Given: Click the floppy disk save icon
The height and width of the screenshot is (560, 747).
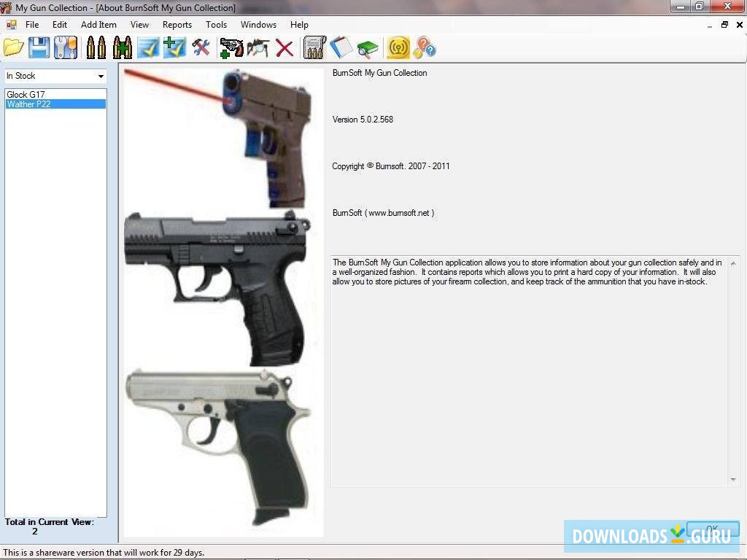Looking at the screenshot, I should point(39,47).
